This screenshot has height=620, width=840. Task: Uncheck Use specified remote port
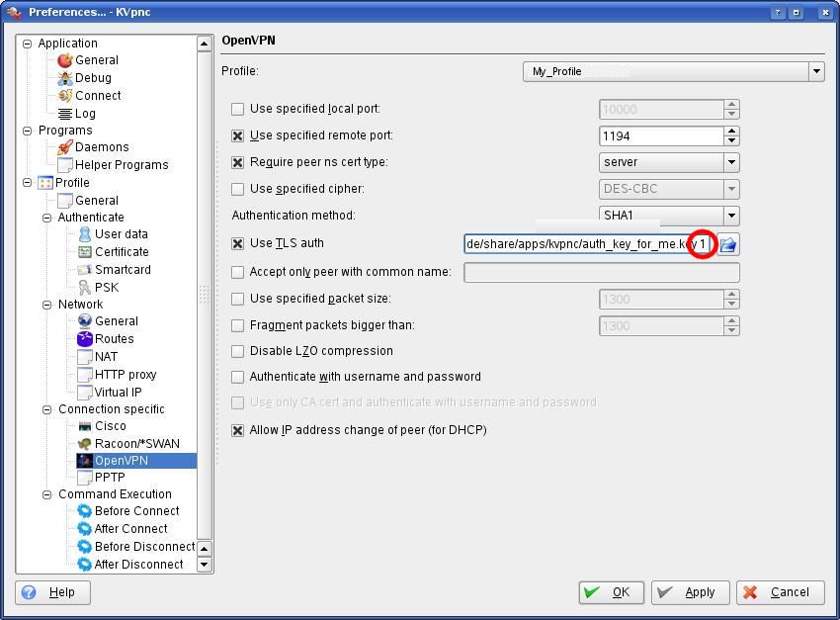point(237,135)
